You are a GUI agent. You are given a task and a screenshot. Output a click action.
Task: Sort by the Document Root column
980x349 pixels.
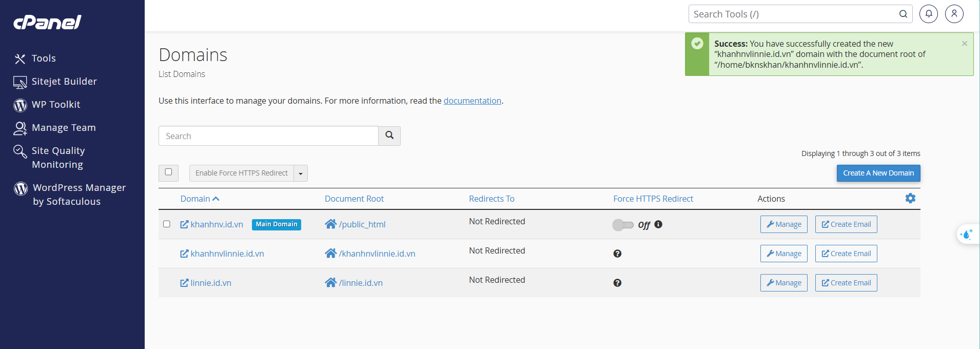354,199
